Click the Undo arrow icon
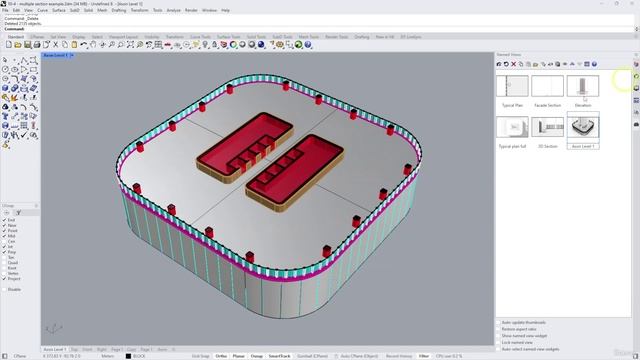Image resolution: width=640 pixels, height=360 pixels. [84, 44]
